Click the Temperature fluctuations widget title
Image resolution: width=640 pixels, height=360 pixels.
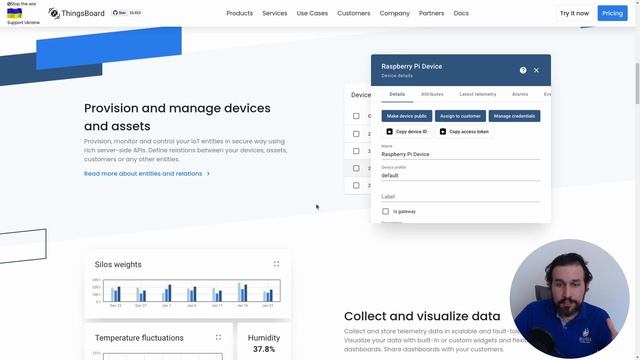[139, 338]
